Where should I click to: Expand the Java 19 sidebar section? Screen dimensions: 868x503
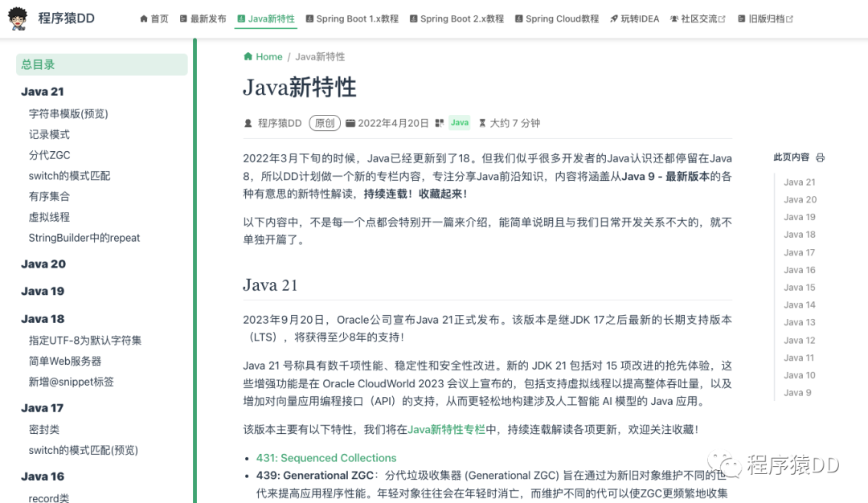click(42, 291)
